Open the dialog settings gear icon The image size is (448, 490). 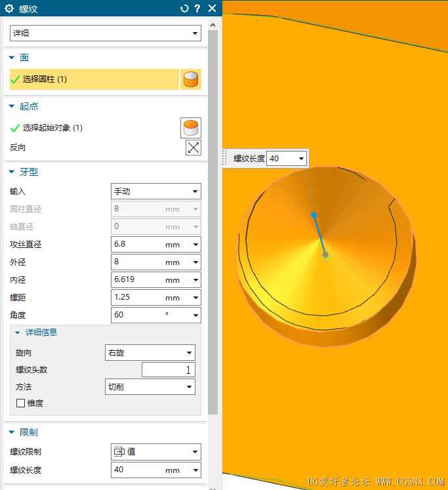[9, 9]
